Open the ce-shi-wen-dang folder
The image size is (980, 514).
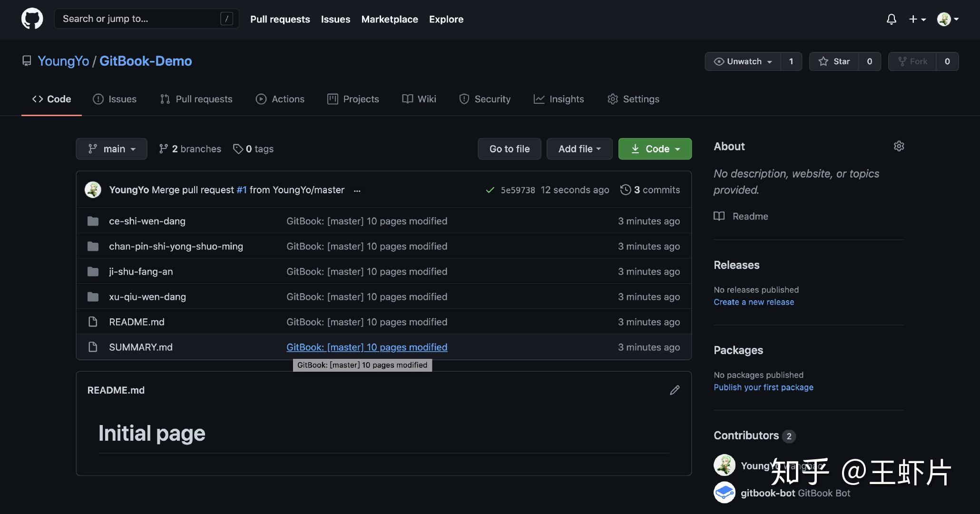point(147,221)
